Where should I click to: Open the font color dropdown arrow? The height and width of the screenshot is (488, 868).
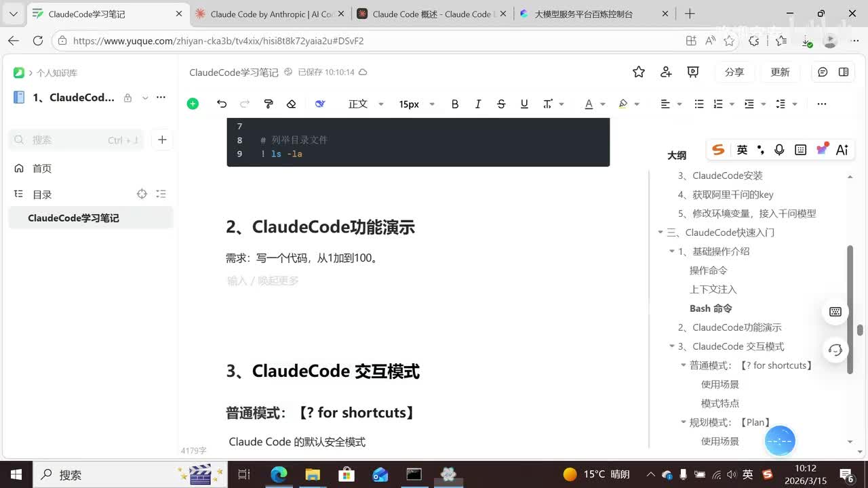[x=601, y=104]
